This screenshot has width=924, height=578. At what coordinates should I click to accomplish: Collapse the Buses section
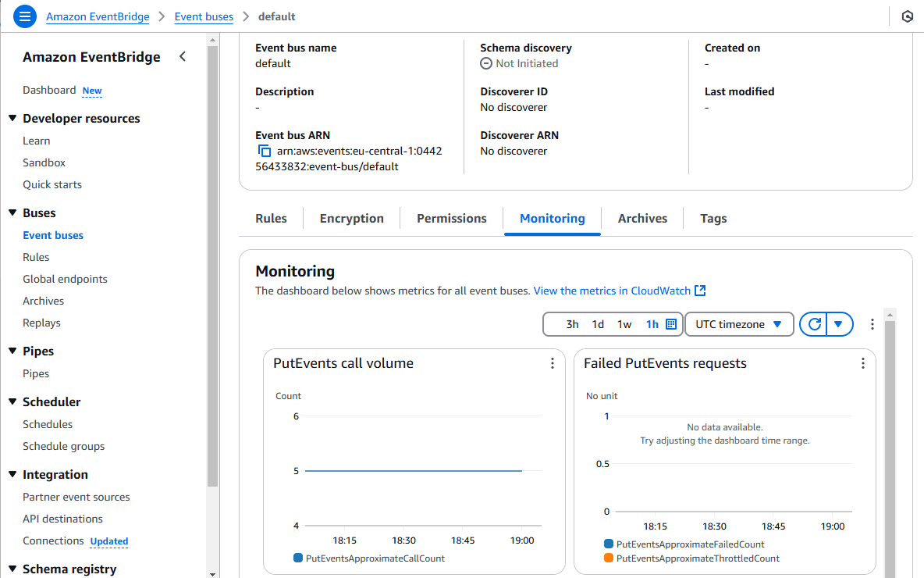(x=12, y=212)
